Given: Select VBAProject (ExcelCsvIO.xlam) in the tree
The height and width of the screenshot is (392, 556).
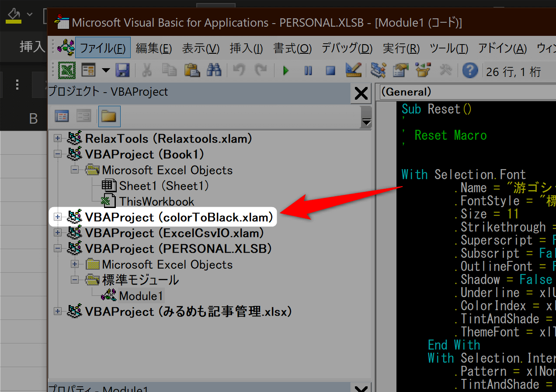Looking at the screenshot, I should [x=175, y=233].
